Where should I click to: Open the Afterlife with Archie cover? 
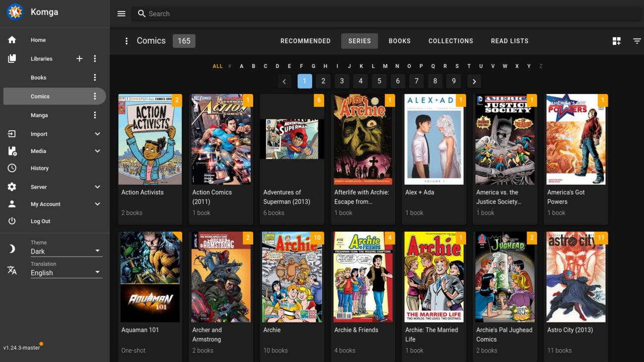(363, 140)
